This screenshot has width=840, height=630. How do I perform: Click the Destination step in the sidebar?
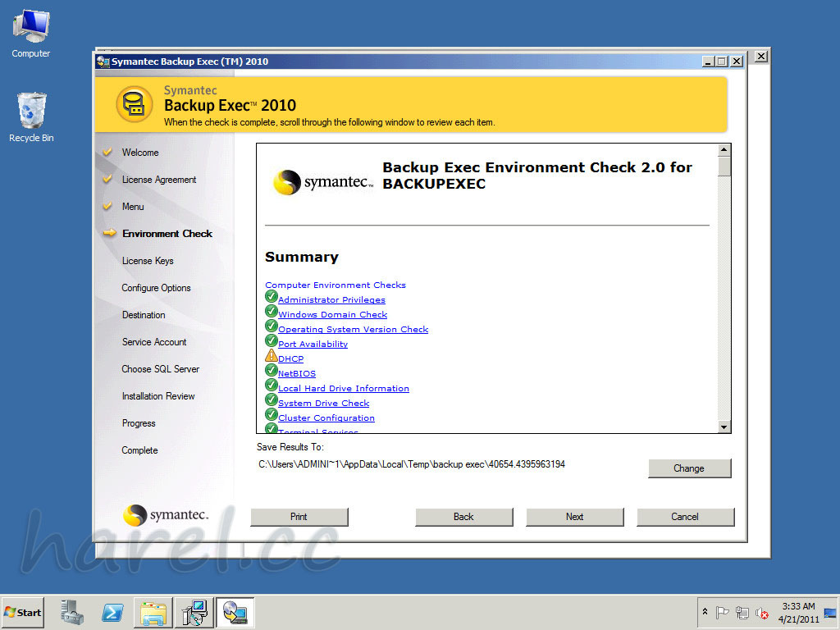pyautogui.click(x=144, y=315)
